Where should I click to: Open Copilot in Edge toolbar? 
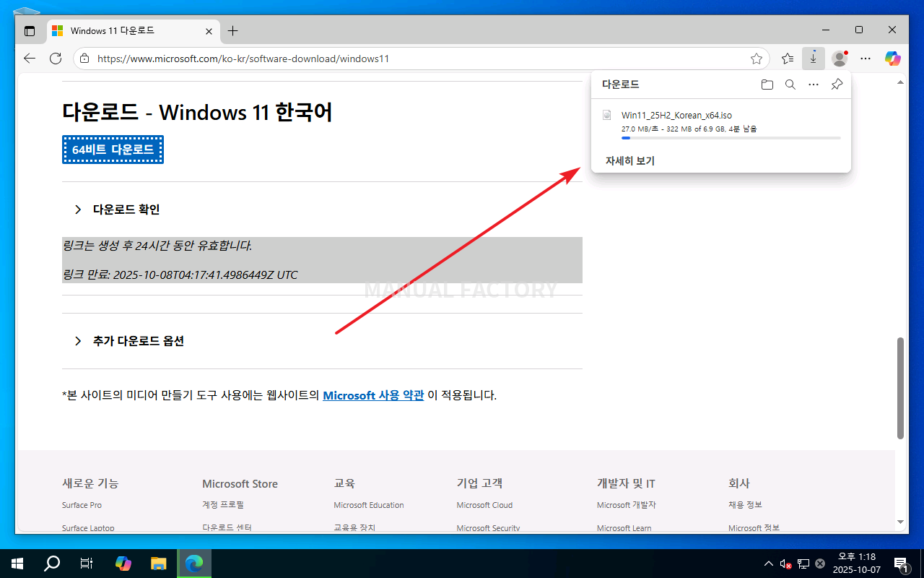click(x=893, y=59)
